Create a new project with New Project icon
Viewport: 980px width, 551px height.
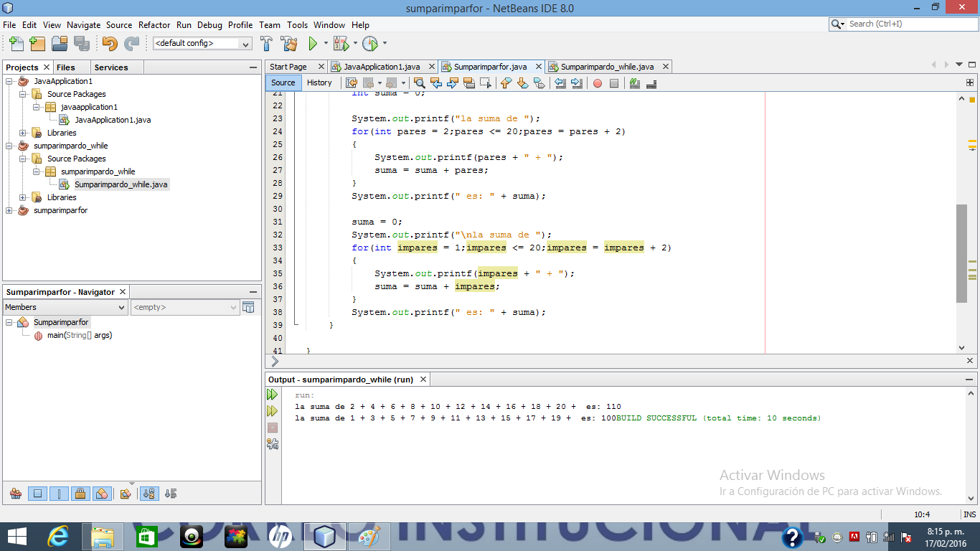point(37,43)
